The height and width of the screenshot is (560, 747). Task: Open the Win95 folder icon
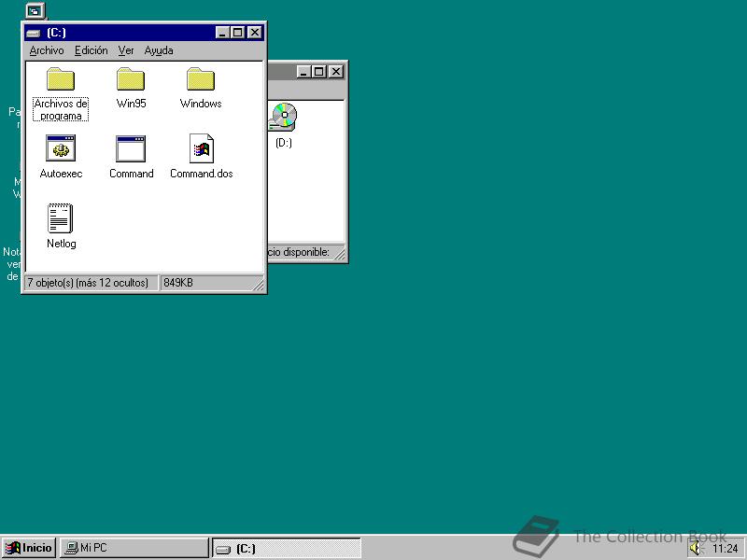click(131, 79)
